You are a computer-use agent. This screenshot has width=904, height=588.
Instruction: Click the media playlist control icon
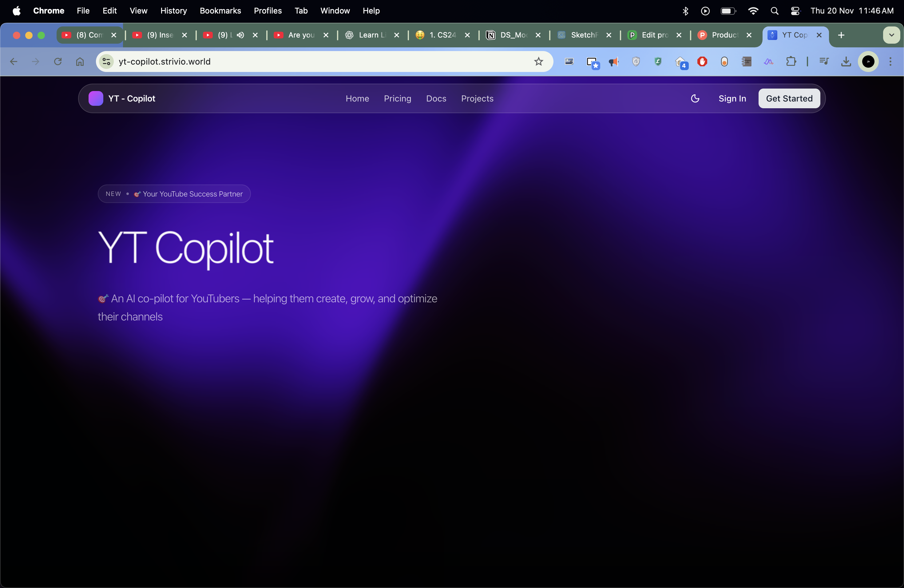coord(824,62)
